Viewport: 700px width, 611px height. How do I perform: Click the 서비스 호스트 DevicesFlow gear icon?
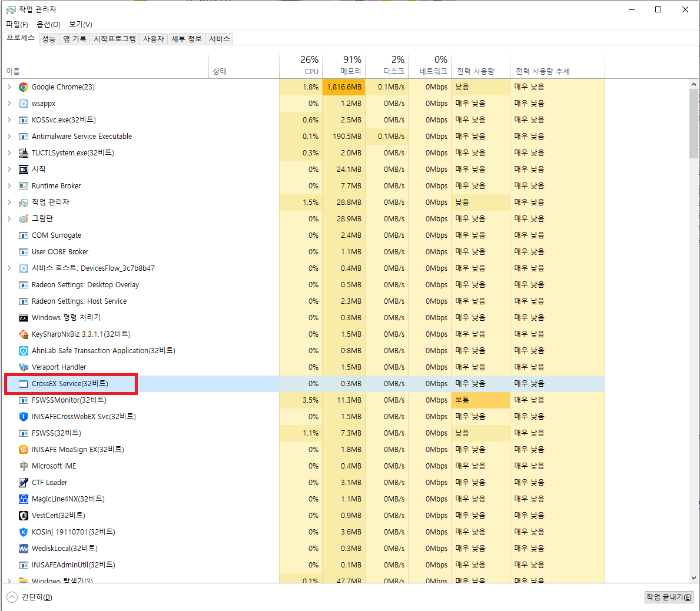(x=23, y=268)
